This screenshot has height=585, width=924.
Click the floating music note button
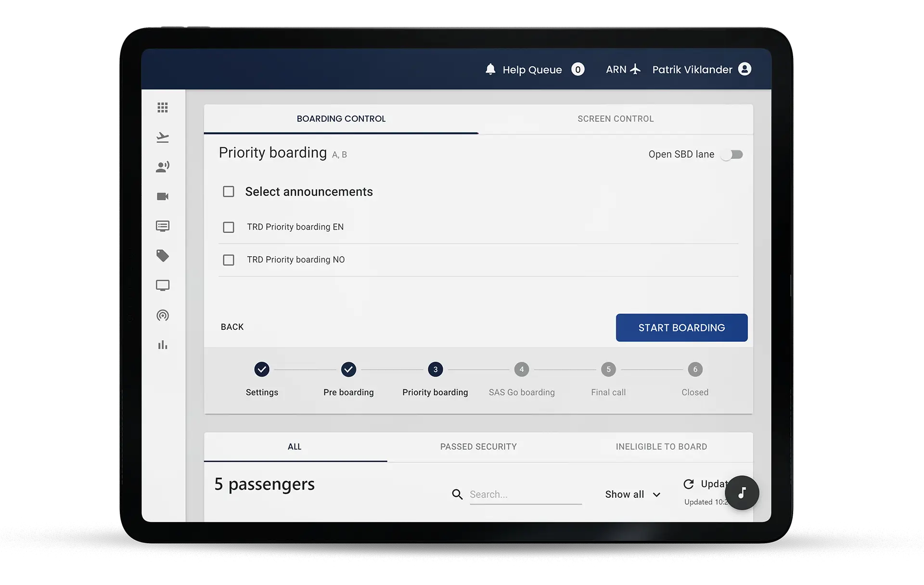tap(742, 493)
